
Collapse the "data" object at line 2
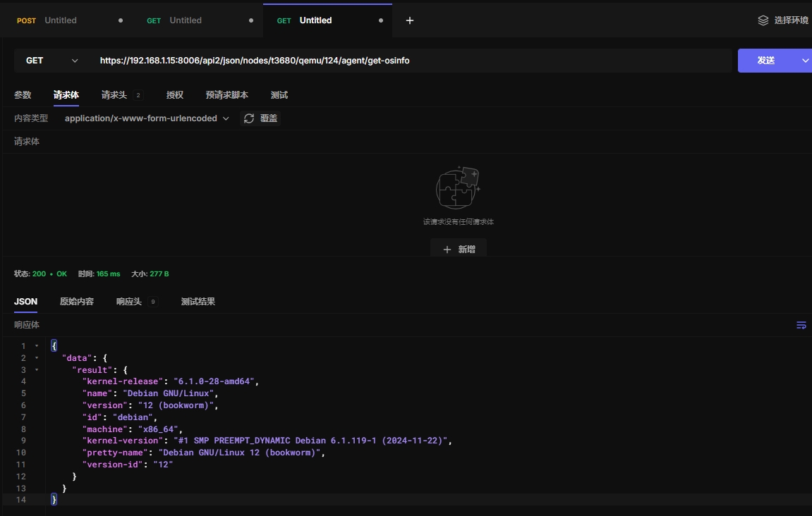(37, 358)
